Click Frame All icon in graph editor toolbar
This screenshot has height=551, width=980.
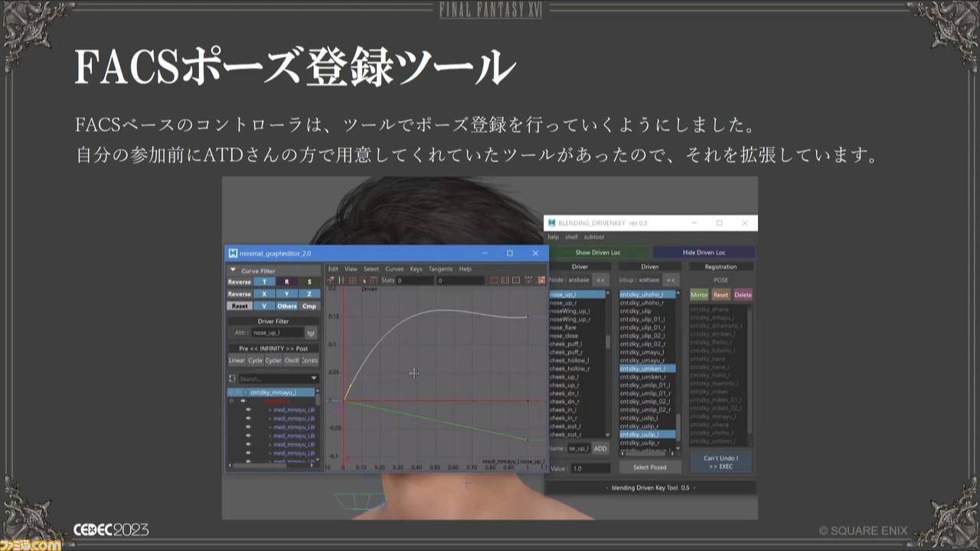point(494,280)
